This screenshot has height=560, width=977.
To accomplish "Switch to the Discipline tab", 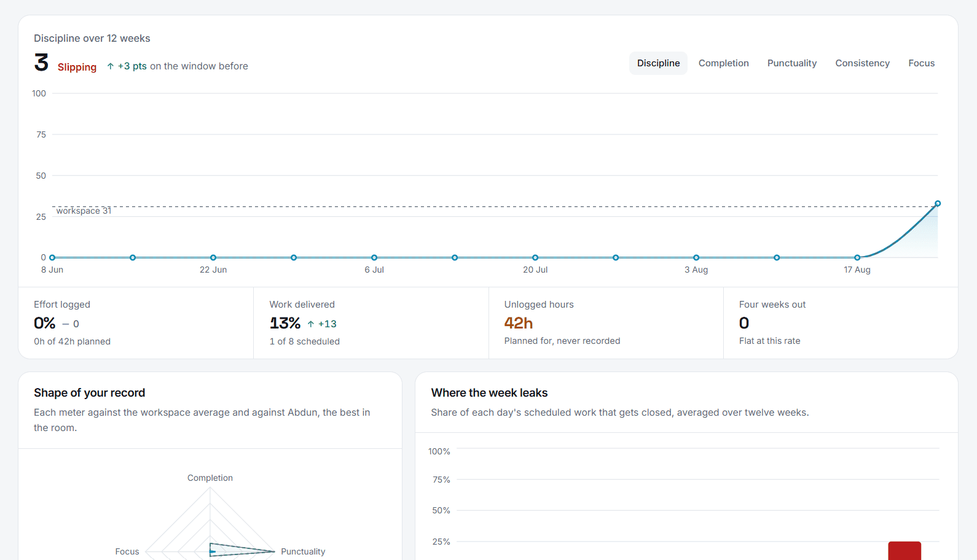I will coord(658,63).
